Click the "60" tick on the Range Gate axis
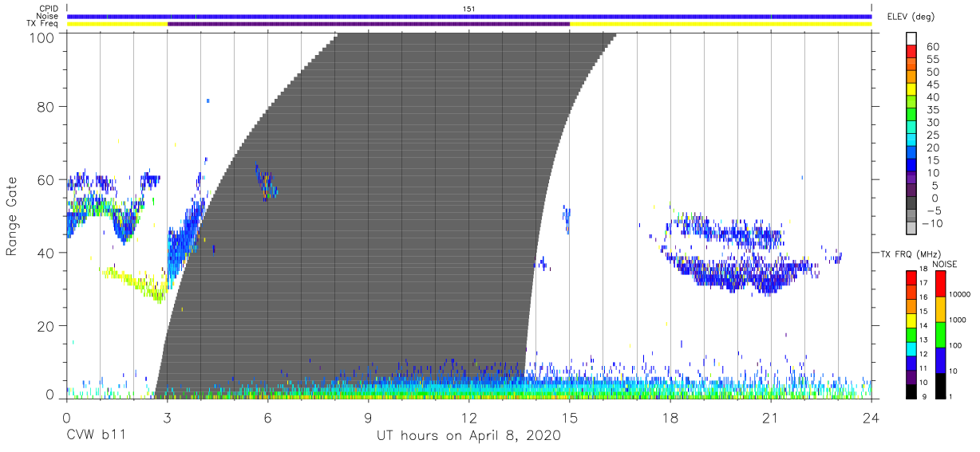The image size is (980, 452). 47,179
